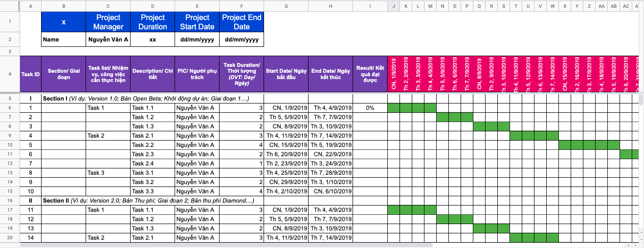Select column AA header
This screenshot has height=248, width=644.
pos(601,6)
